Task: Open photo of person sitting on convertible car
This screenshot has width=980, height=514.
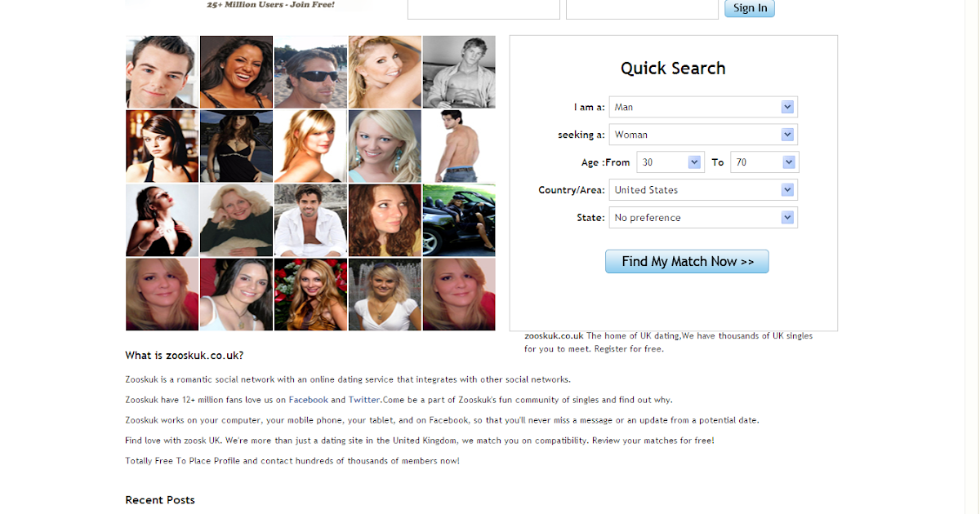Action: point(459,220)
